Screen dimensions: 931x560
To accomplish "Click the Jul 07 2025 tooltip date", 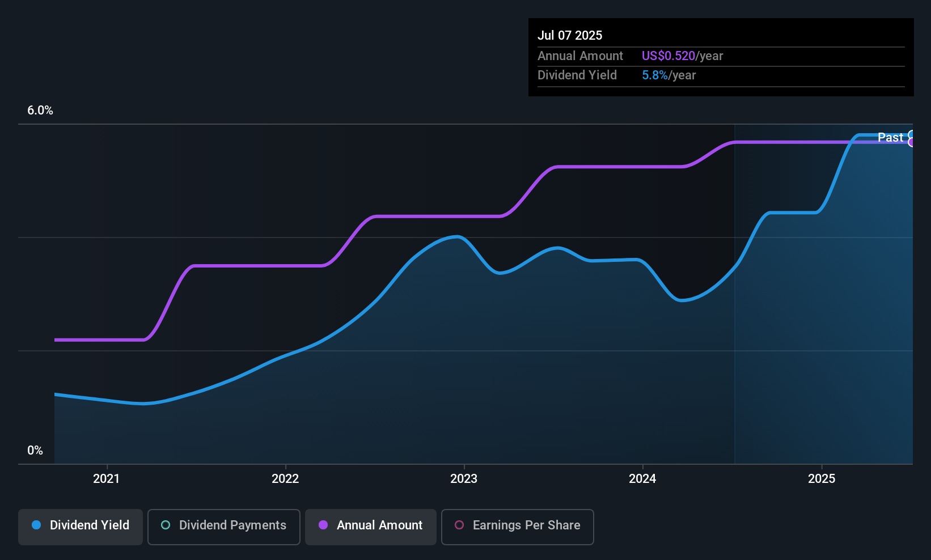I will pos(570,35).
